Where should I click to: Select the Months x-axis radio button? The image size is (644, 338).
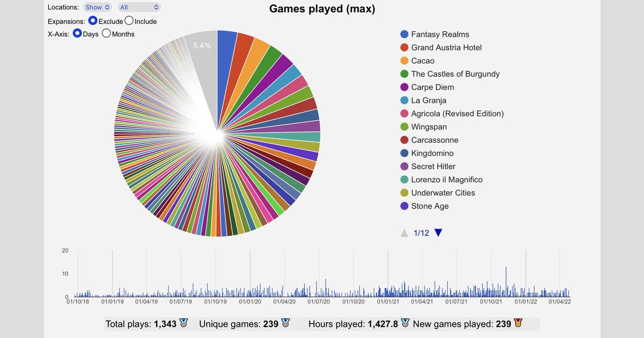pos(106,33)
